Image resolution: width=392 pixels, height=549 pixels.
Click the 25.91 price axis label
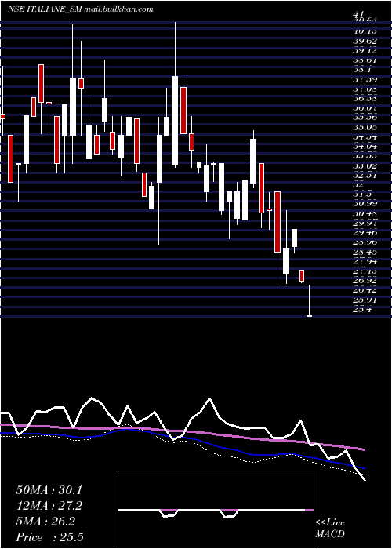tap(365, 300)
